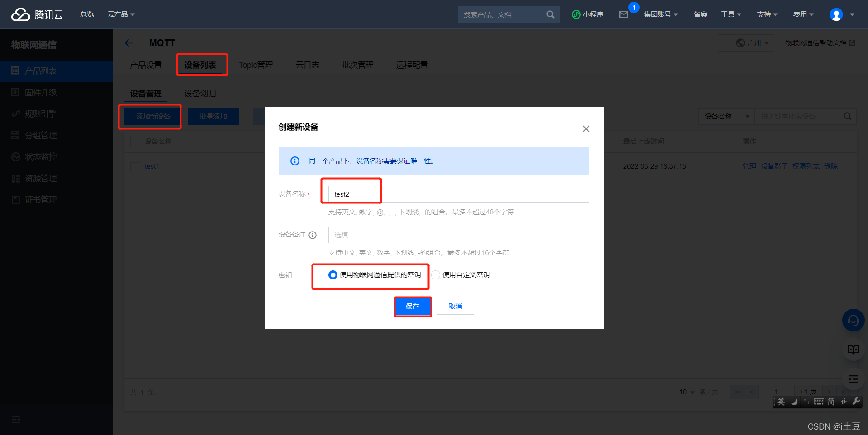Switch to the 远程配置 tab
The height and width of the screenshot is (435, 868).
[412, 65]
